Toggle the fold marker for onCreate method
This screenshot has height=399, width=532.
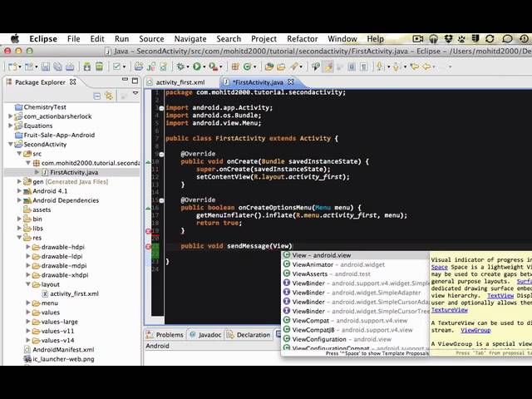pyautogui.click(x=161, y=155)
